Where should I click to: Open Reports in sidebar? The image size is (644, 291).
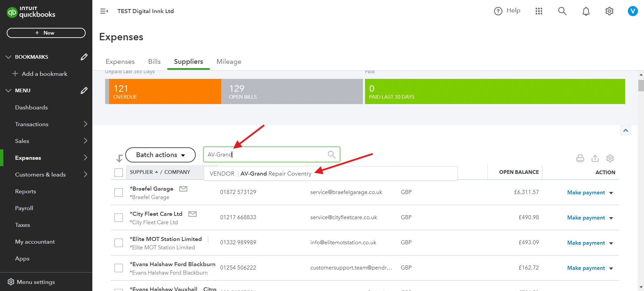click(26, 191)
